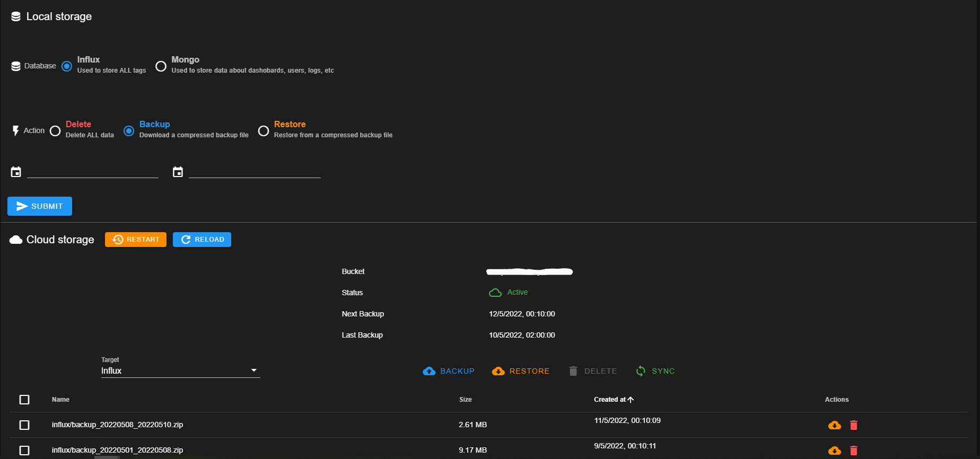Delete backup_20220501_20220508.zip with trash icon
Viewport: 980px width, 459px height.
coord(854,451)
